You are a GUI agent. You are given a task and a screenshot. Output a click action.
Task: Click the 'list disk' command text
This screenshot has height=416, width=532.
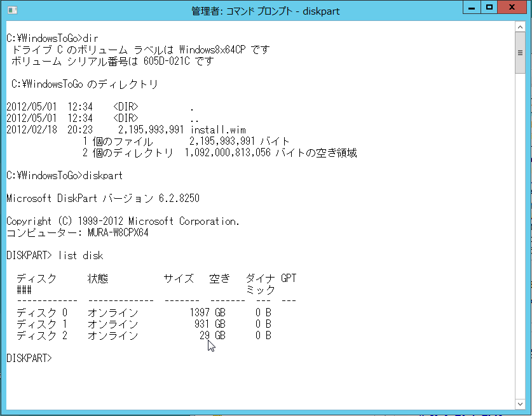tap(81, 255)
